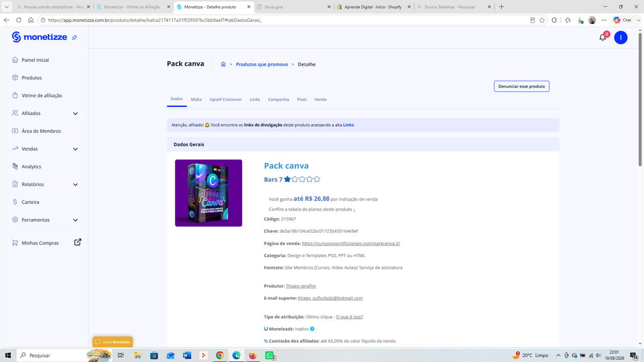Select the Dados tab

[x=177, y=99]
